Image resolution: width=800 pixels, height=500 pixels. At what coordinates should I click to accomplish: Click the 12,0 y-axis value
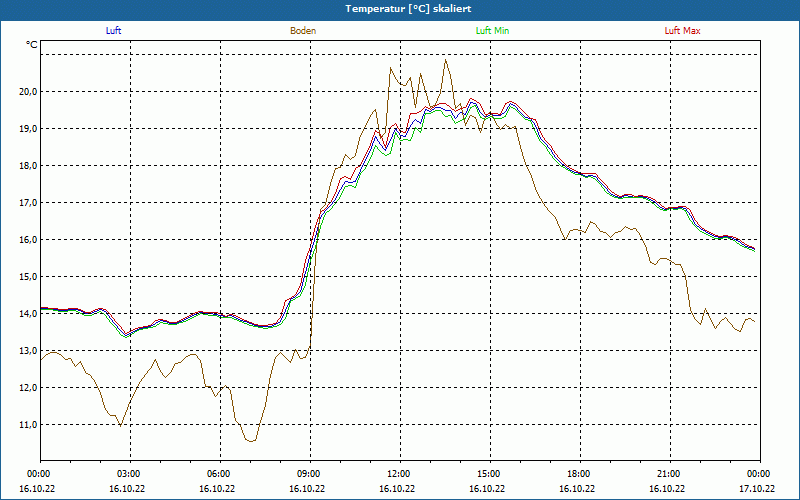29,388
